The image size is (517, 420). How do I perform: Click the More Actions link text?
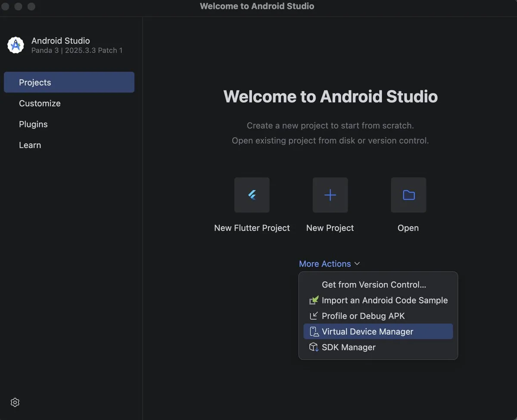[325, 264]
